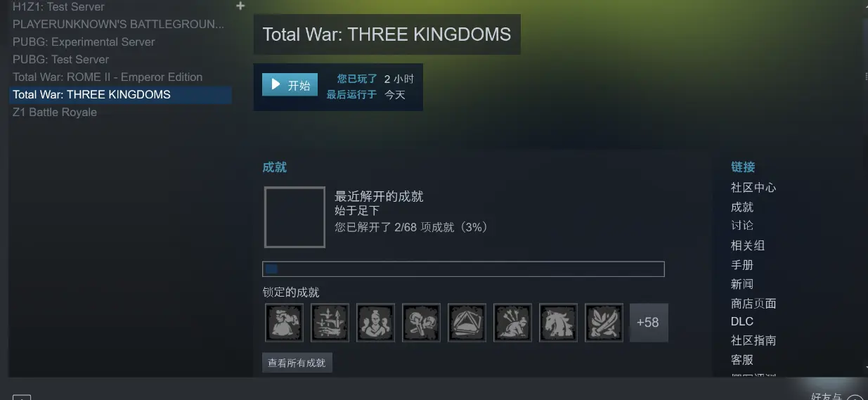Click the crossed swords achievement icon
868x400 pixels.
point(604,323)
